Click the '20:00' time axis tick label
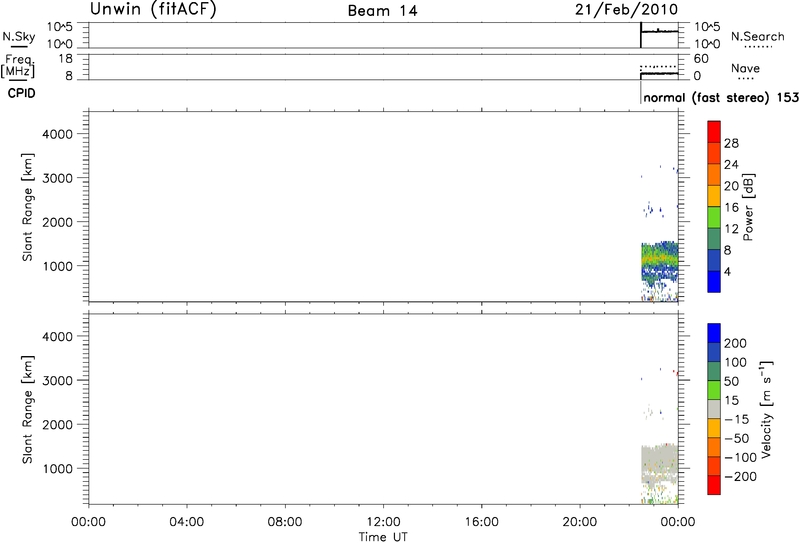 (580, 522)
